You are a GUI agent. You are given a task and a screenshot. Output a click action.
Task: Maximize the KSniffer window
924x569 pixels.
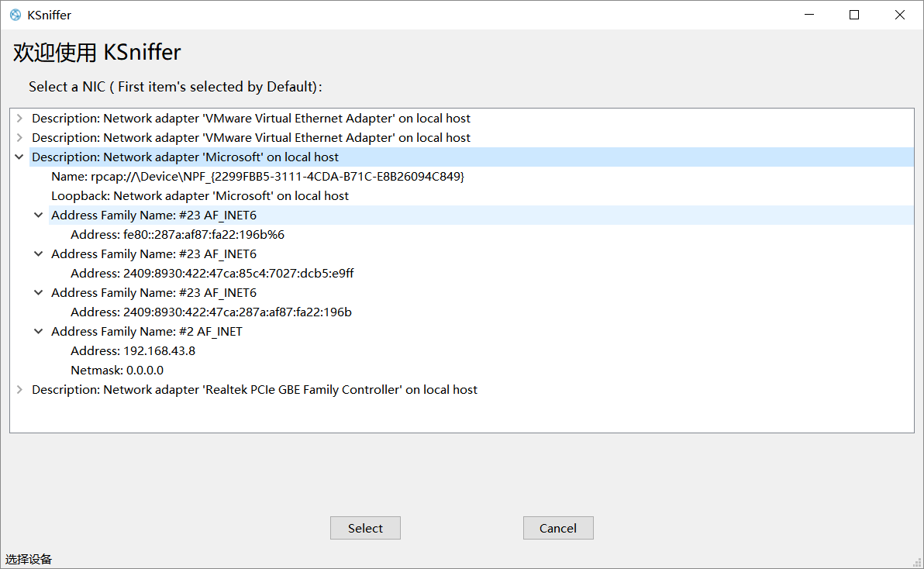[x=854, y=15]
